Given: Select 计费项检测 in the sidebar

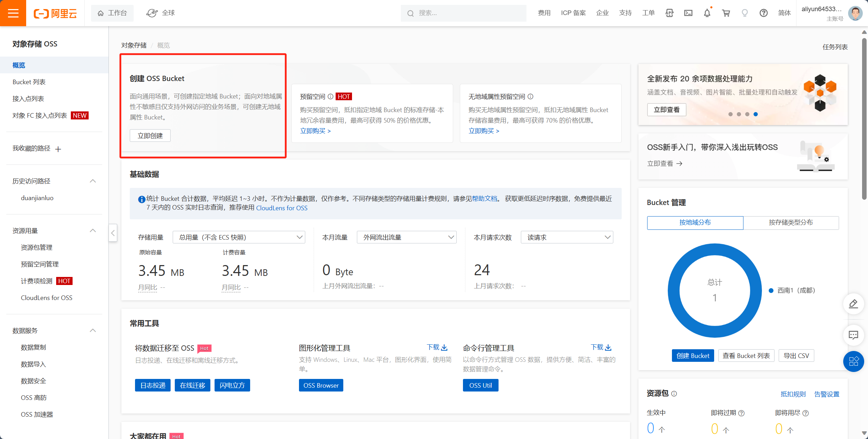Looking at the screenshot, I should click(x=36, y=280).
